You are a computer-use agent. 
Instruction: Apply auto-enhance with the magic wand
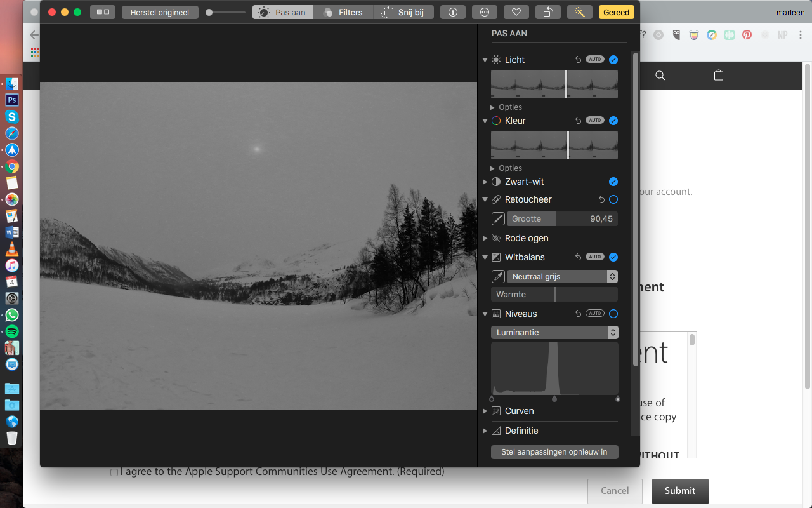tap(580, 12)
